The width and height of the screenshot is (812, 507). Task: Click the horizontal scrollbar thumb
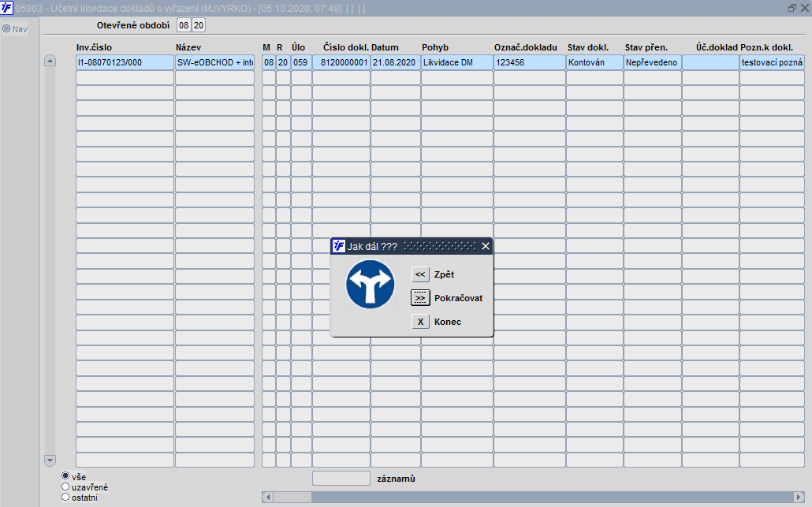[x=292, y=498]
